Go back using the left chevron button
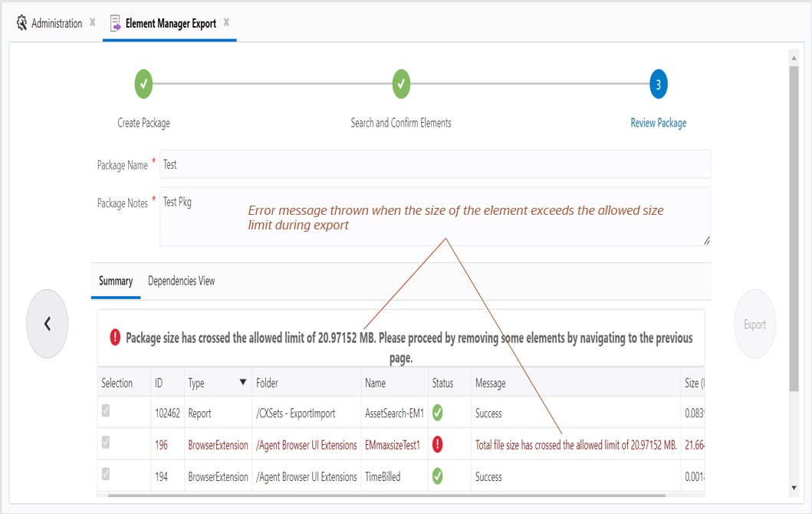 [47, 324]
